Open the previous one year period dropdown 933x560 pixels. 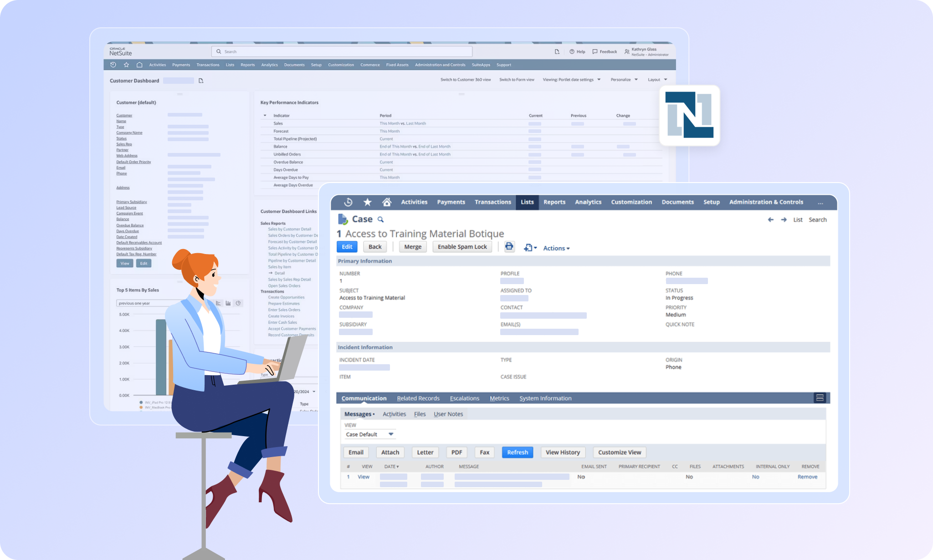click(150, 303)
